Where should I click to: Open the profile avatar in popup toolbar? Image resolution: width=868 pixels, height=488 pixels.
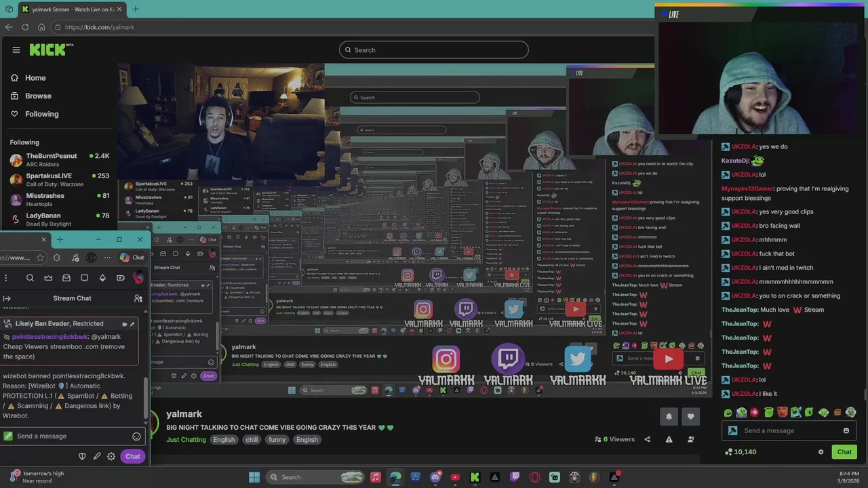138,278
